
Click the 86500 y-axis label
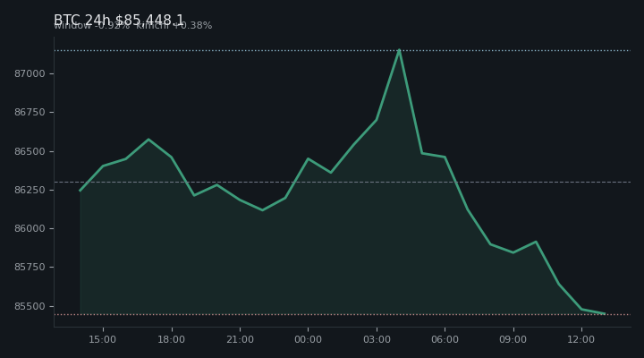point(30,151)
